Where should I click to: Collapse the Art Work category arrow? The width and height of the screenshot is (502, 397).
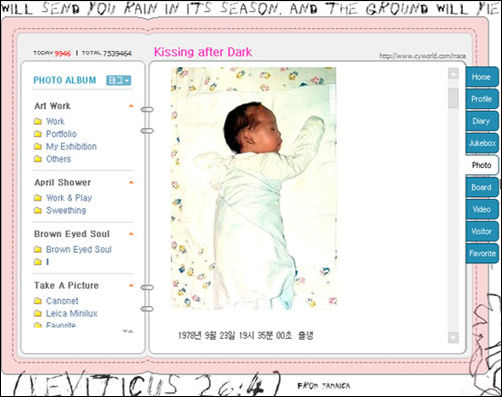[131, 106]
